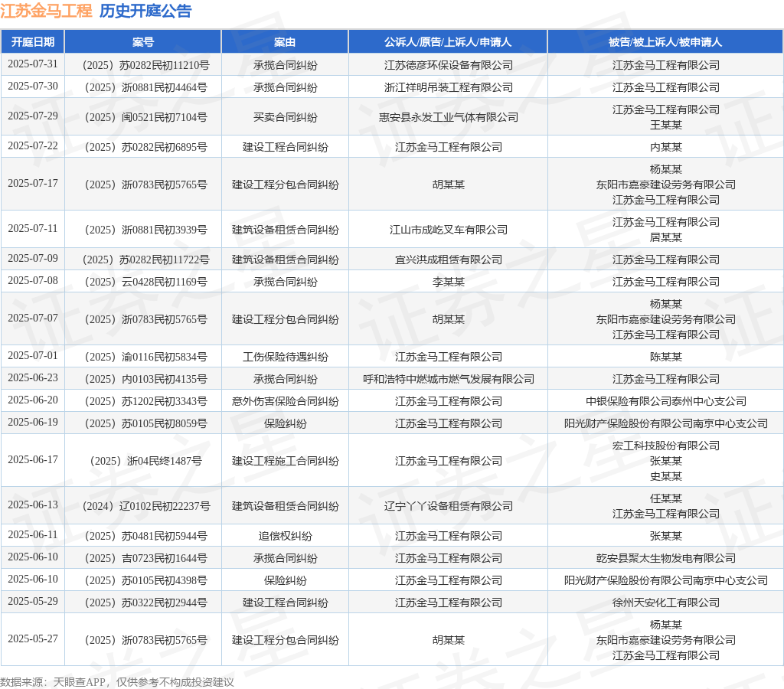Image resolution: width=784 pixels, height=689 pixels.
Task: Click the 被告/被上诉人/被申请人 column header
Action: 665,42
